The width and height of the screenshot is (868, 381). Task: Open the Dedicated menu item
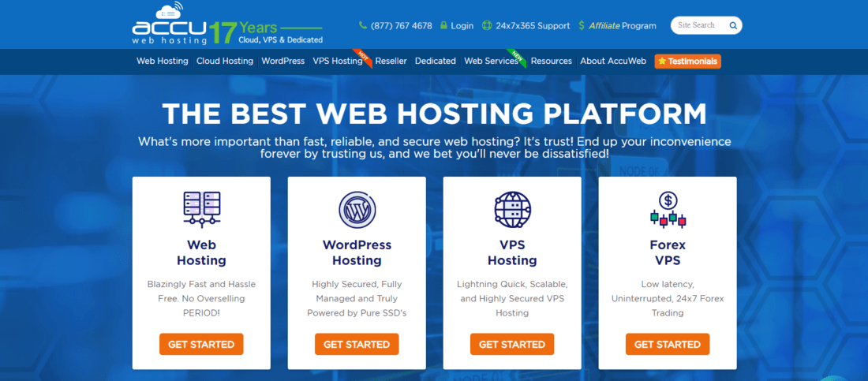435,61
